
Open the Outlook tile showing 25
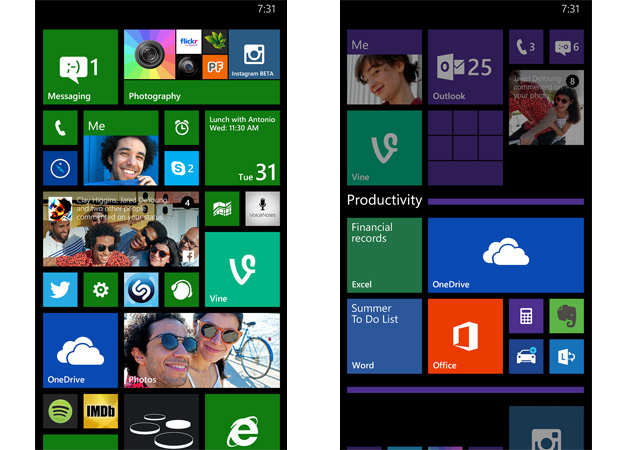pyautogui.click(x=465, y=67)
